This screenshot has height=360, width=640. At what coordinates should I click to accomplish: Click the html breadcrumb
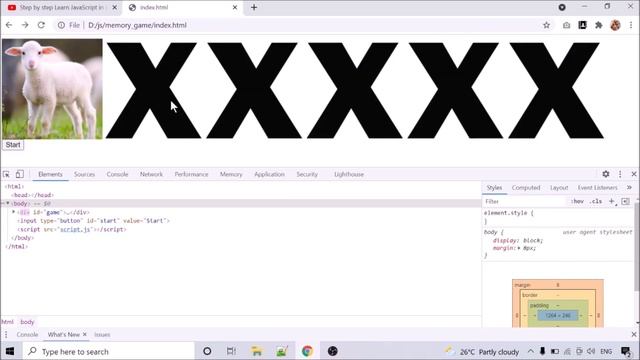(7, 322)
